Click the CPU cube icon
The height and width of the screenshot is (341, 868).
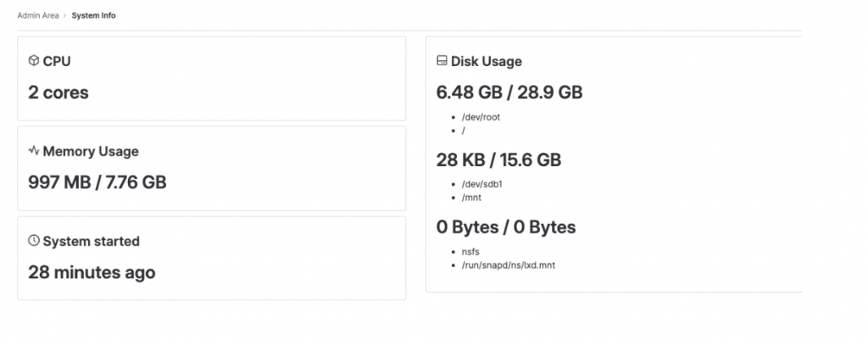(34, 60)
